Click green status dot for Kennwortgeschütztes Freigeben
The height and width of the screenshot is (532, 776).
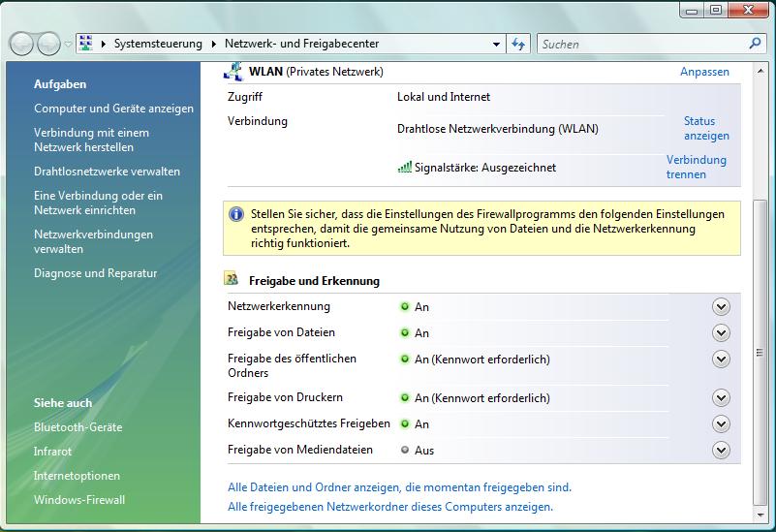pyautogui.click(x=404, y=423)
